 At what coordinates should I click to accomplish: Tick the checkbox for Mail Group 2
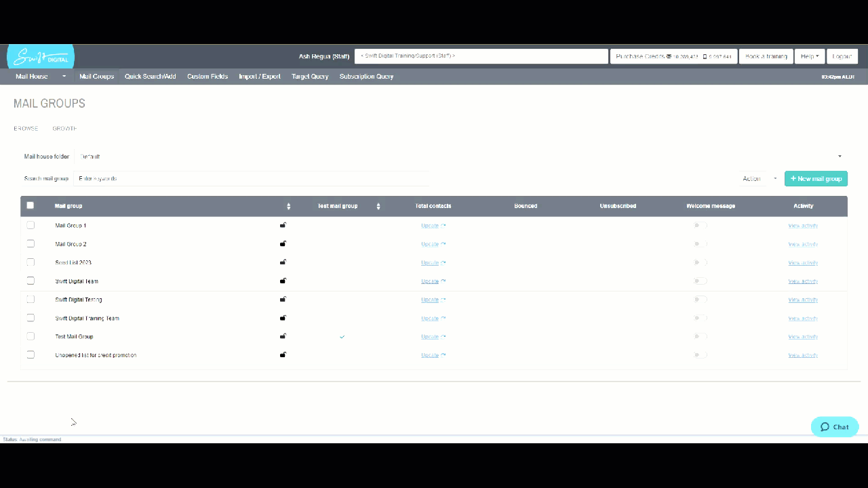[31, 243]
